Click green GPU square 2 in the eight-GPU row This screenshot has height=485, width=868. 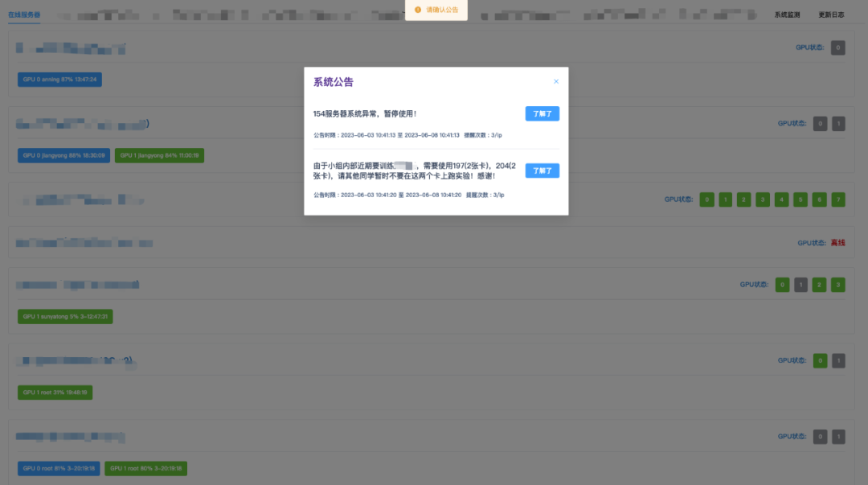click(x=744, y=199)
